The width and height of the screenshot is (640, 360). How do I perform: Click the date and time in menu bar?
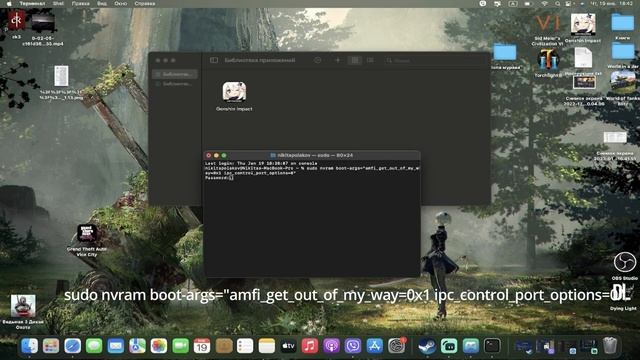[613, 3]
